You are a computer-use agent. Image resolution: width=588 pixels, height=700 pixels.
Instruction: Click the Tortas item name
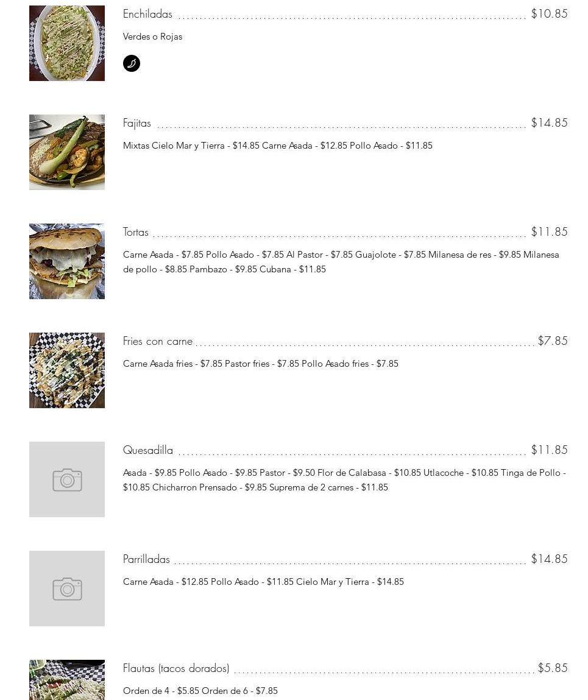(136, 232)
